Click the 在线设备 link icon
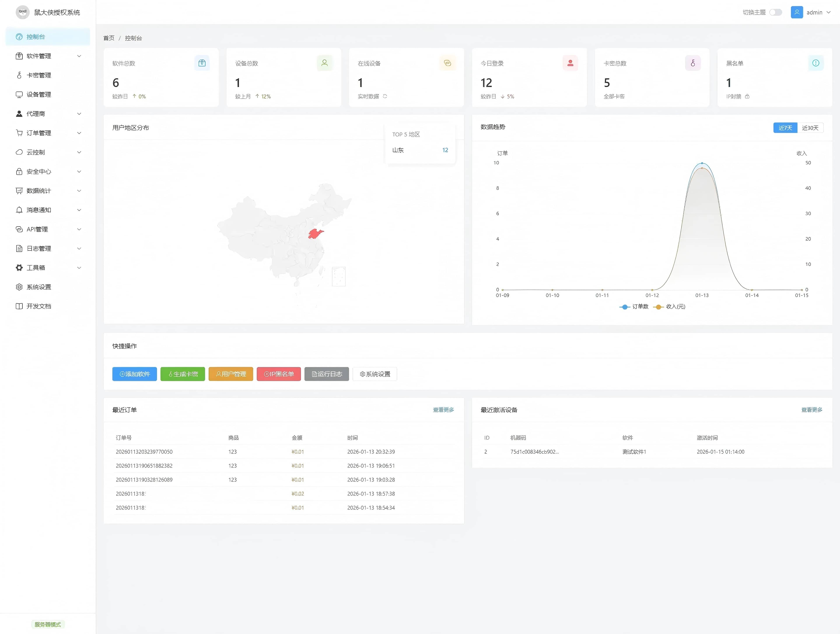 click(447, 63)
